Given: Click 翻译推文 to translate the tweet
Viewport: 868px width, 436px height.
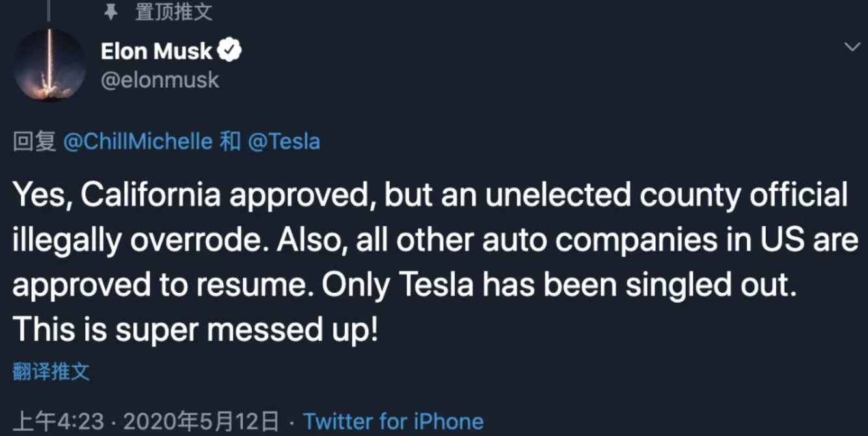Looking at the screenshot, I should 51,372.
